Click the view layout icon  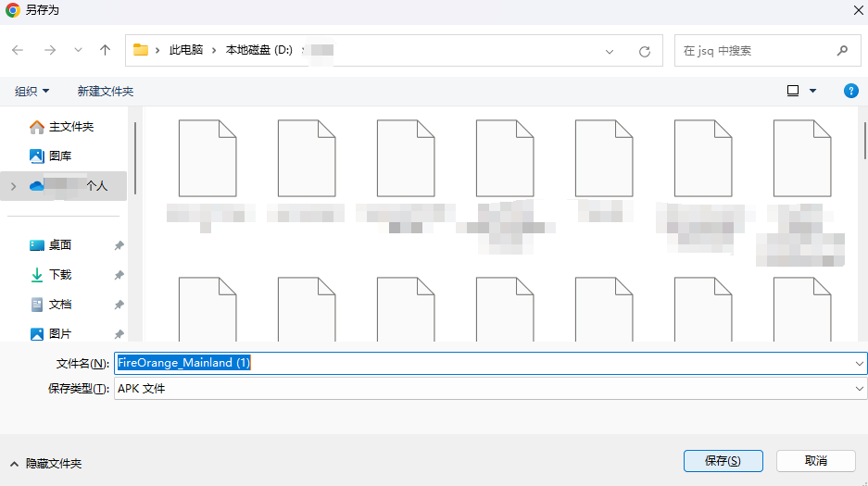793,91
